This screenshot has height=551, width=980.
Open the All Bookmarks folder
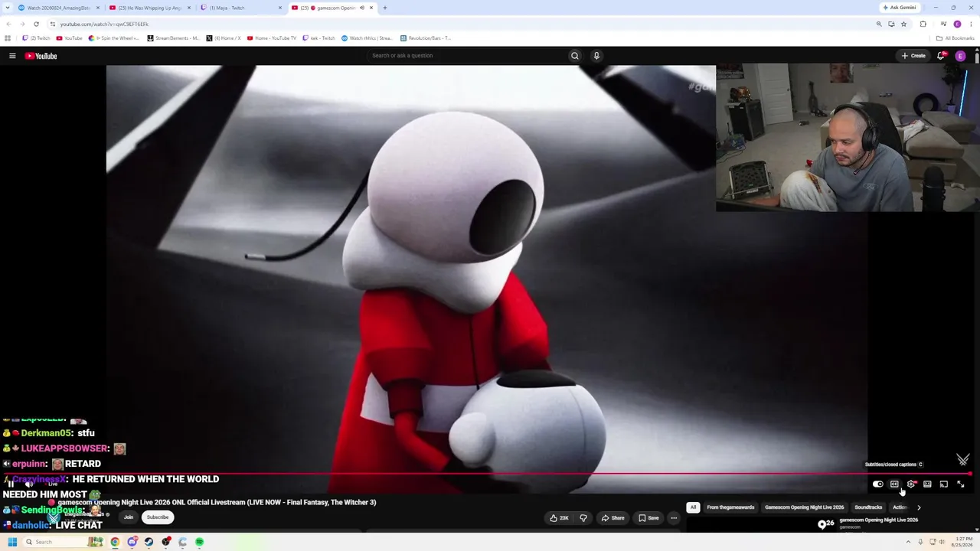(x=955, y=38)
